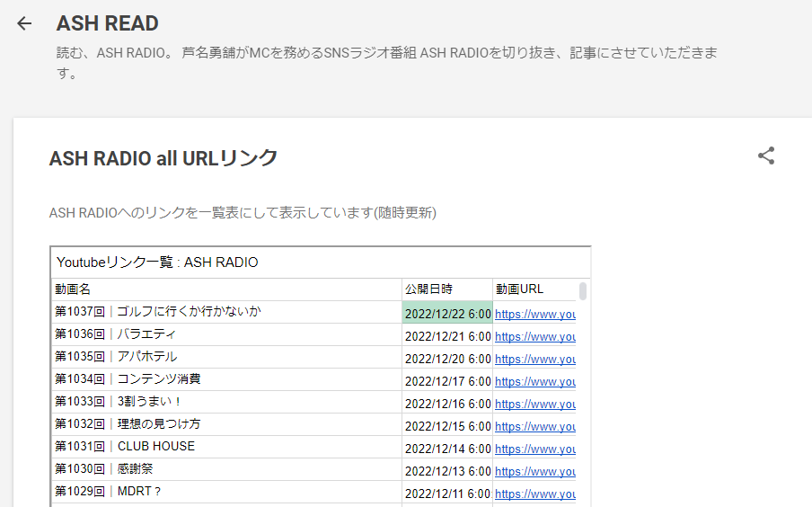Select the date cell 2022/12/11 6:00
Screen dimensions: 812x507
pos(447,492)
